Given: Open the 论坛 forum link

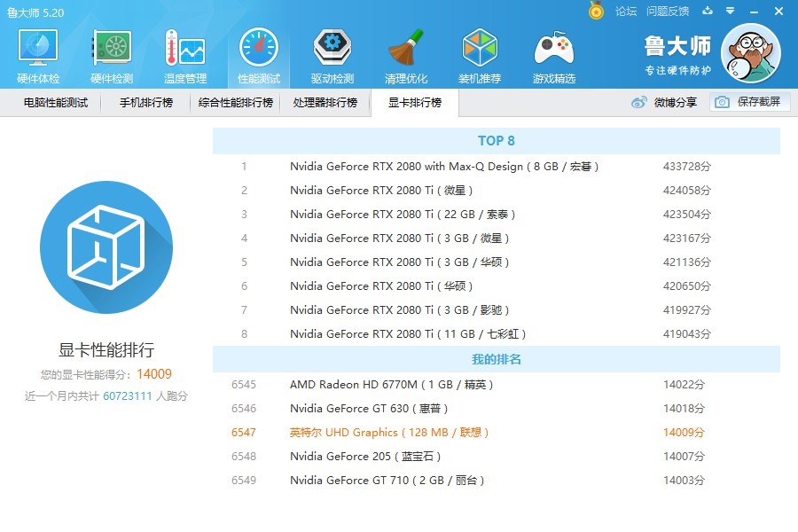Looking at the screenshot, I should pyautogui.click(x=626, y=12).
